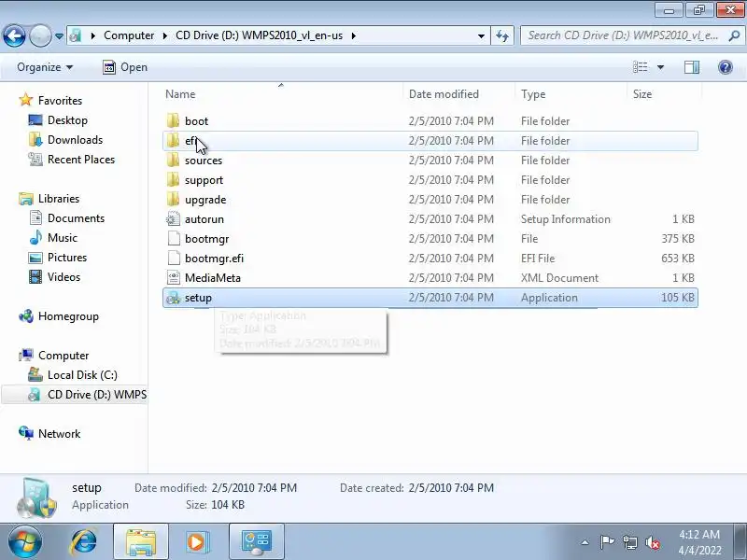The height and width of the screenshot is (560, 747).
Task: Click the Forward navigation arrow button
Action: pyautogui.click(x=40, y=35)
